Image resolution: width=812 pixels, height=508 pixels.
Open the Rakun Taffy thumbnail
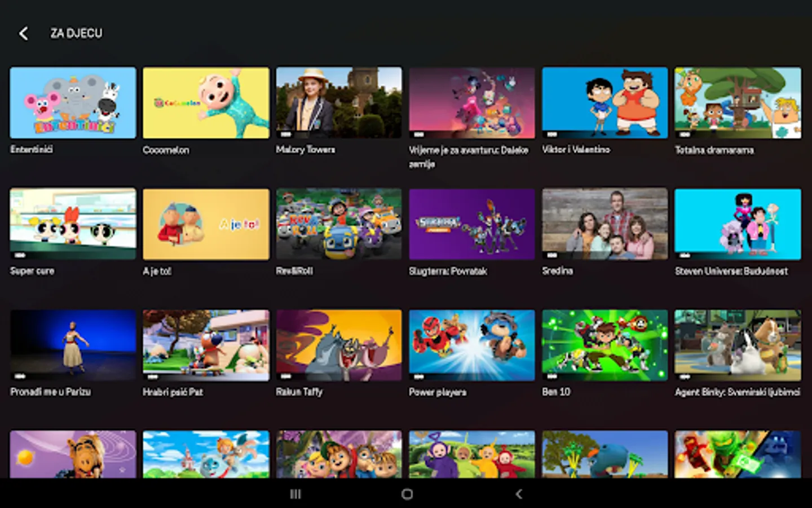click(339, 345)
